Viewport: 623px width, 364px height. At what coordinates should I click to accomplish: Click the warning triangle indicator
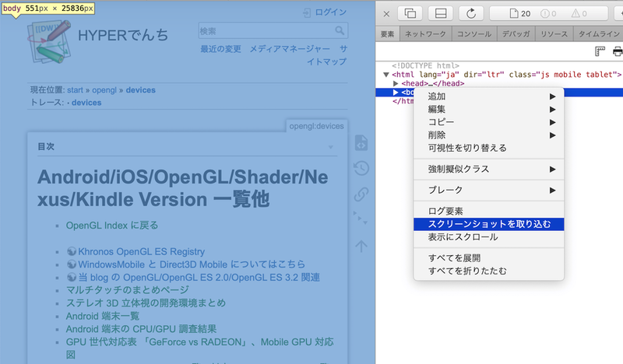[x=579, y=14]
